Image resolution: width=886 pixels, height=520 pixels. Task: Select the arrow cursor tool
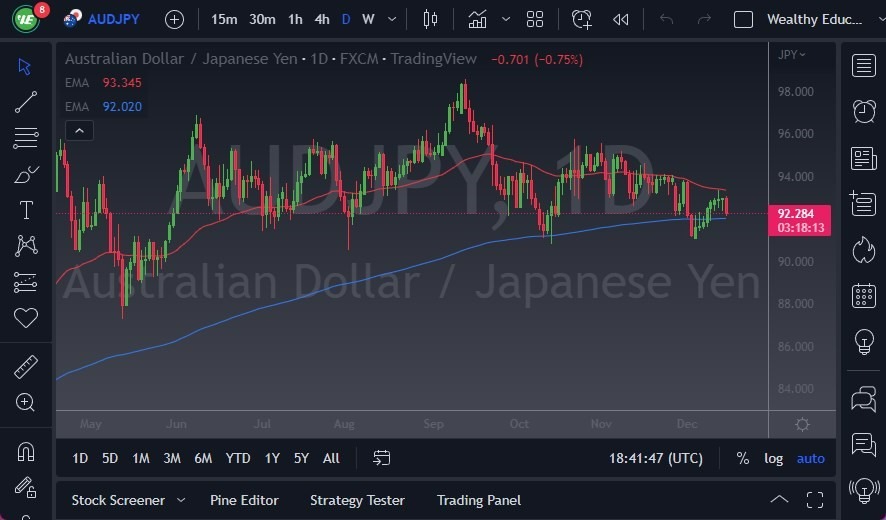(24, 67)
